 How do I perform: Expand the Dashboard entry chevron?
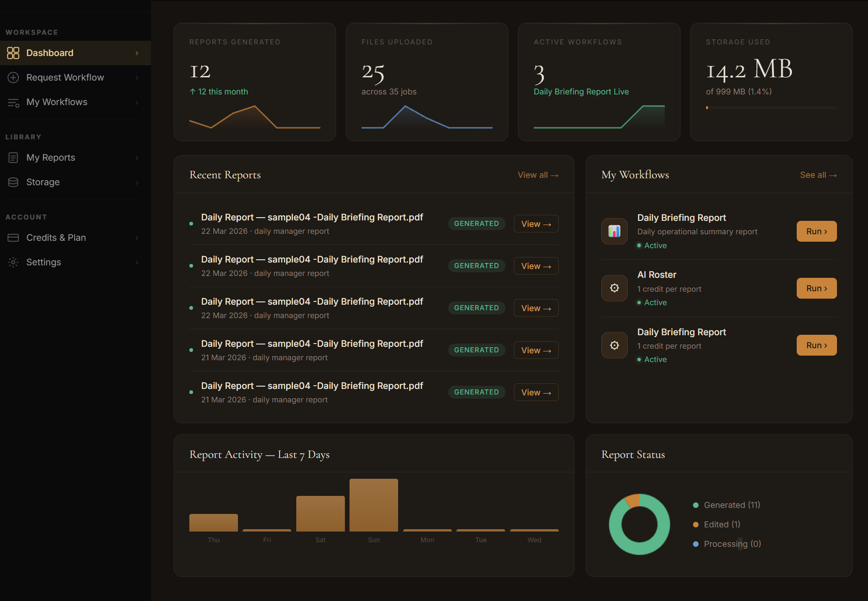[137, 53]
